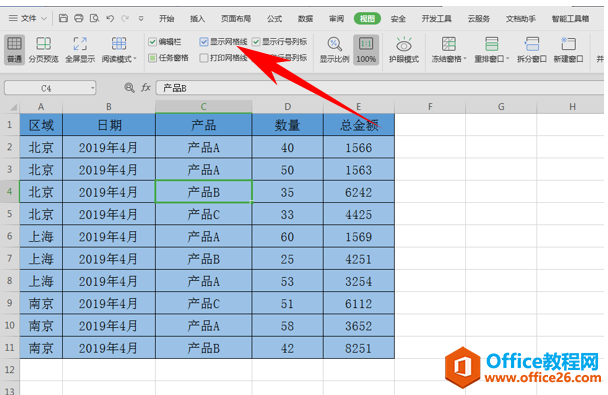Viewport: 608px width, 395px height.
Task: Toggle the 任务窗格 checkbox
Action: pos(152,58)
